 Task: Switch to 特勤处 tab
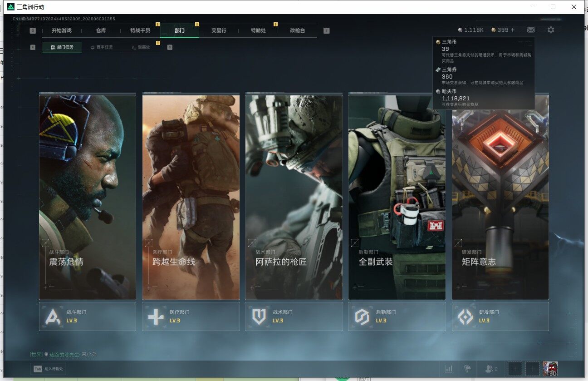point(258,30)
